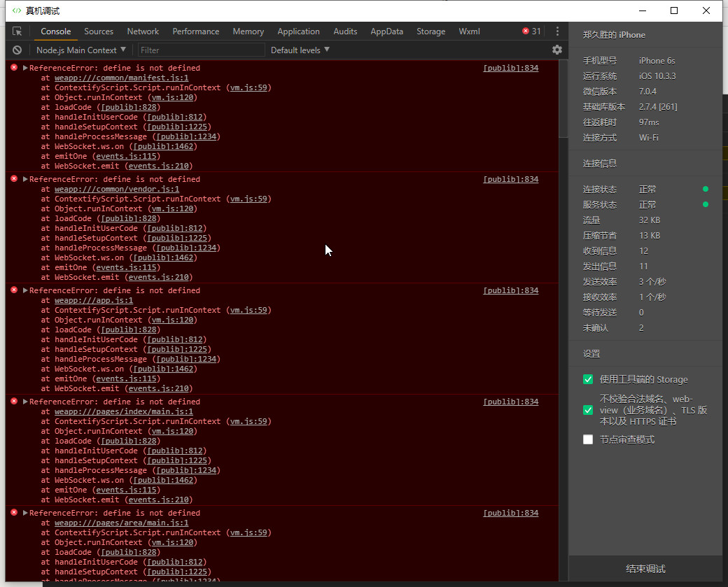This screenshot has width=728, height=587.
Task: Collapse the vendor.js ReferenceError entry
Action: pos(25,179)
